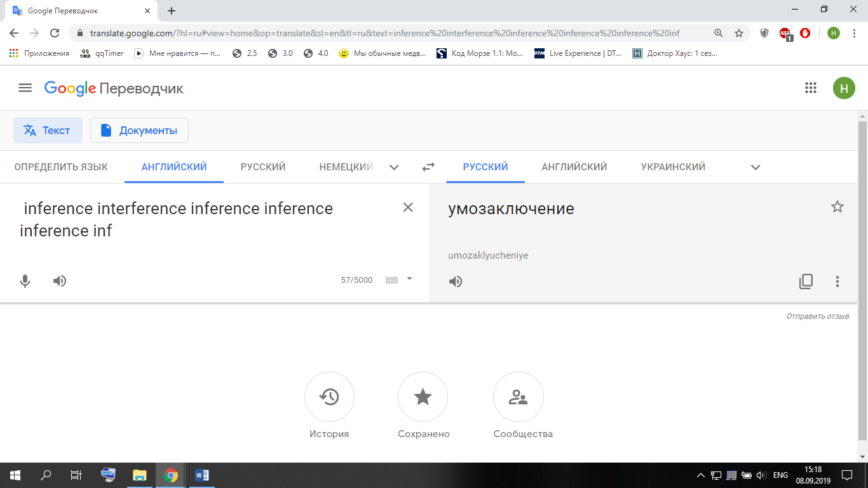Click Отправить отзыв feedback link
This screenshot has width=868, height=488.
click(x=818, y=316)
